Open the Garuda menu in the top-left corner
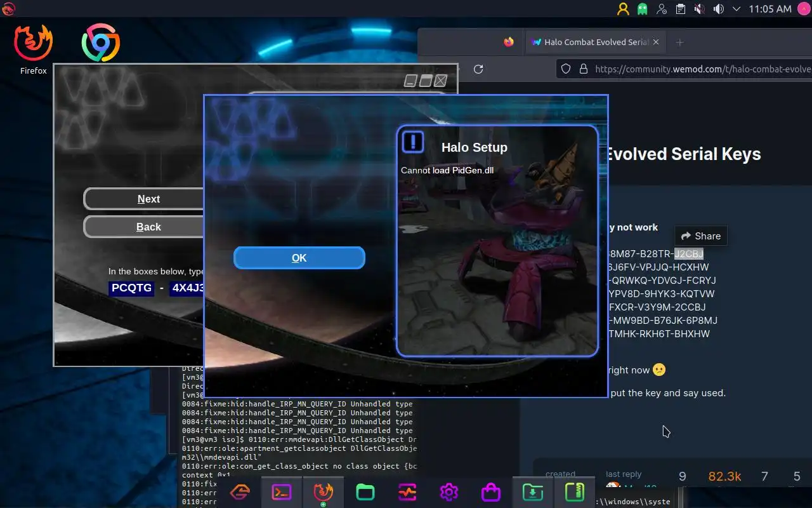Image resolution: width=812 pixels, height=508 pixels. 9,9
